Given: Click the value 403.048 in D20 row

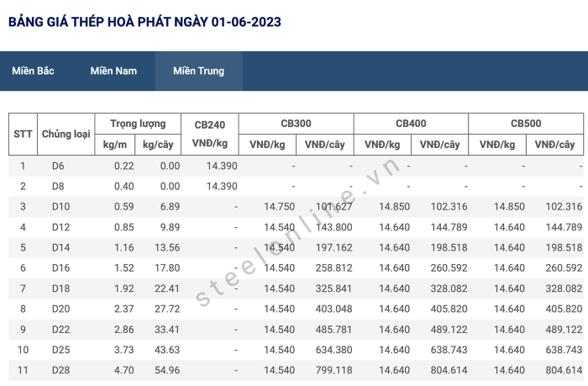Looking at the screenshot, I should [x=333, y=309].
